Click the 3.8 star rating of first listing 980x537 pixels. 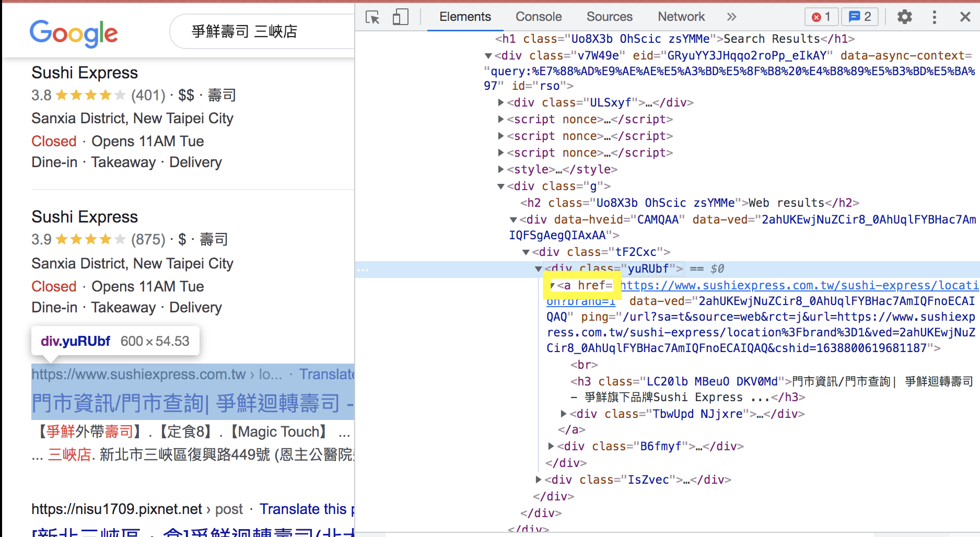tap(90, 96)
